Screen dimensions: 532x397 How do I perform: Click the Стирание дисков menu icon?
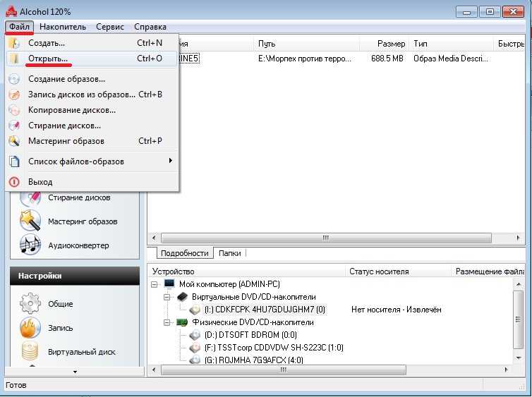[14, 126]
